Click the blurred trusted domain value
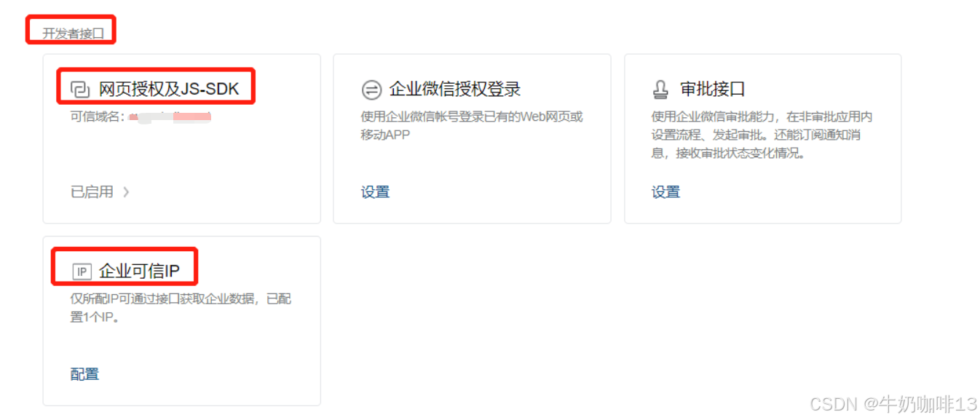980x420 pixels. click(169, 116)
